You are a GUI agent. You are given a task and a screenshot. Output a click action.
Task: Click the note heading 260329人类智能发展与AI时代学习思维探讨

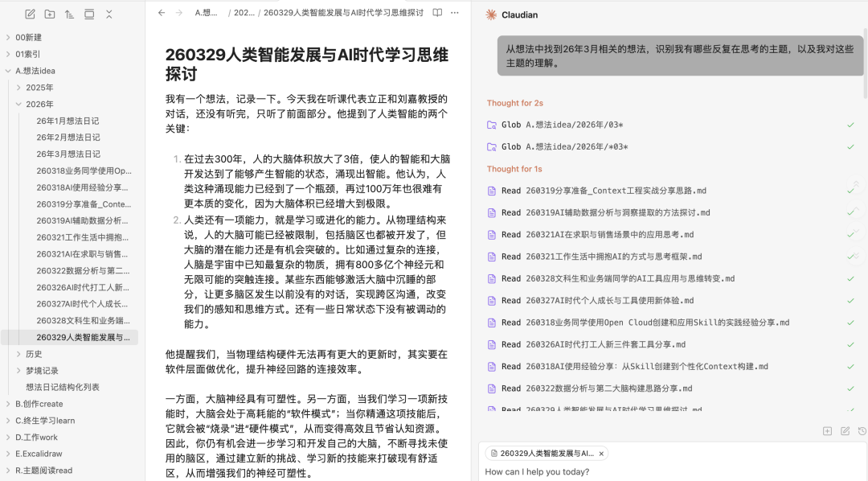click(x=307, y=64)
